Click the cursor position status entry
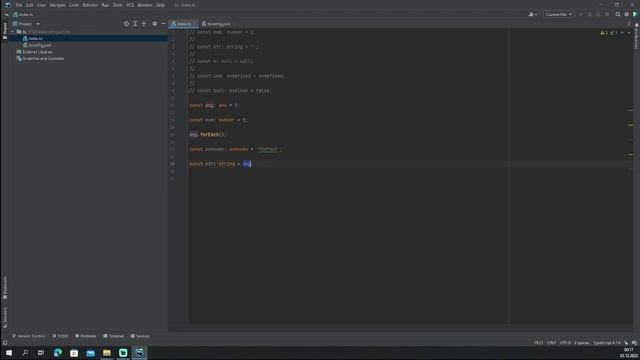 pyautogui.click(x=539, y=343)
